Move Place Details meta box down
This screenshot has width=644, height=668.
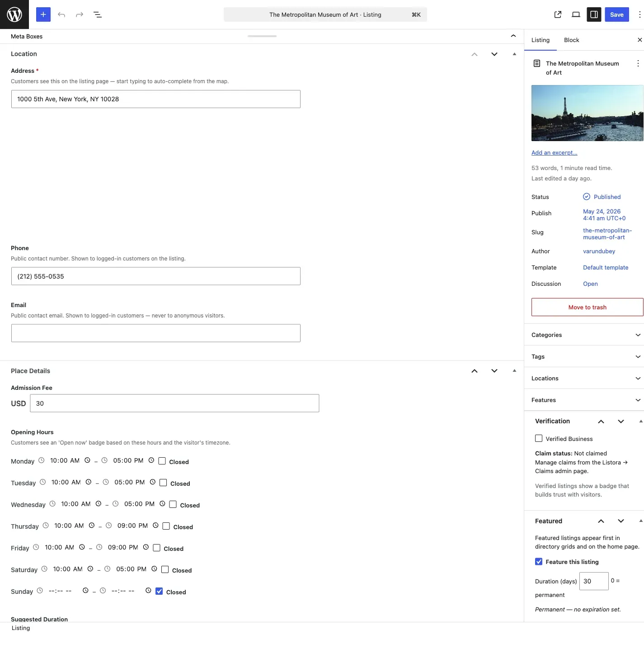(494, 371)
